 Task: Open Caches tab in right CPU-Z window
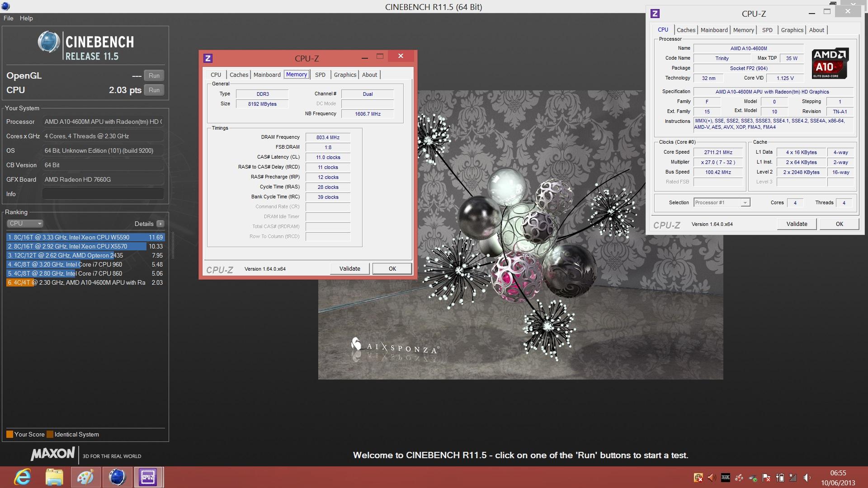point(686,30)
